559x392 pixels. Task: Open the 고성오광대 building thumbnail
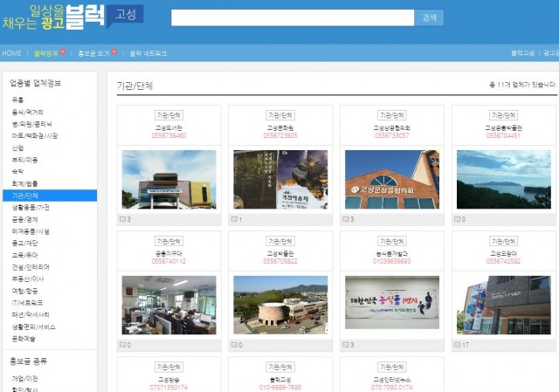504,305
